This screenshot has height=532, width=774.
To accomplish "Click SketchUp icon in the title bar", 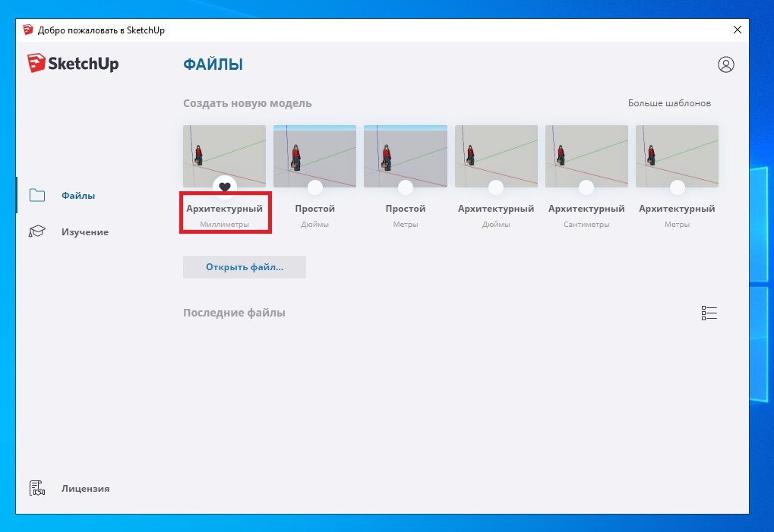I will coord(28,30).
